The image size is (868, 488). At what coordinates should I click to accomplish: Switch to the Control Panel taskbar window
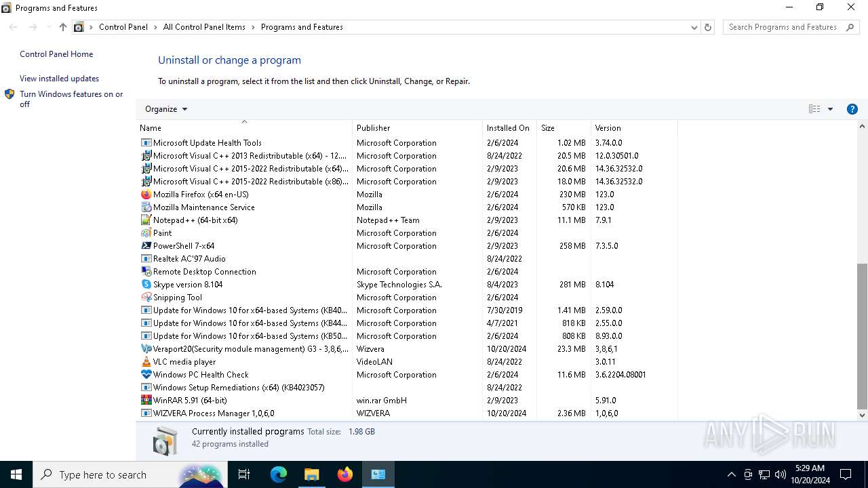378,474
